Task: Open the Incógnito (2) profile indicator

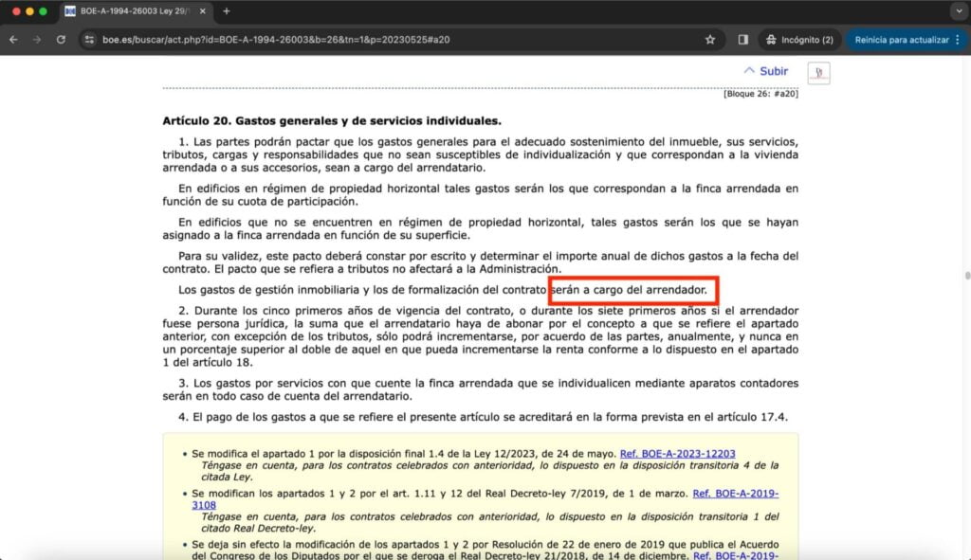Action: tap(799, 40)
